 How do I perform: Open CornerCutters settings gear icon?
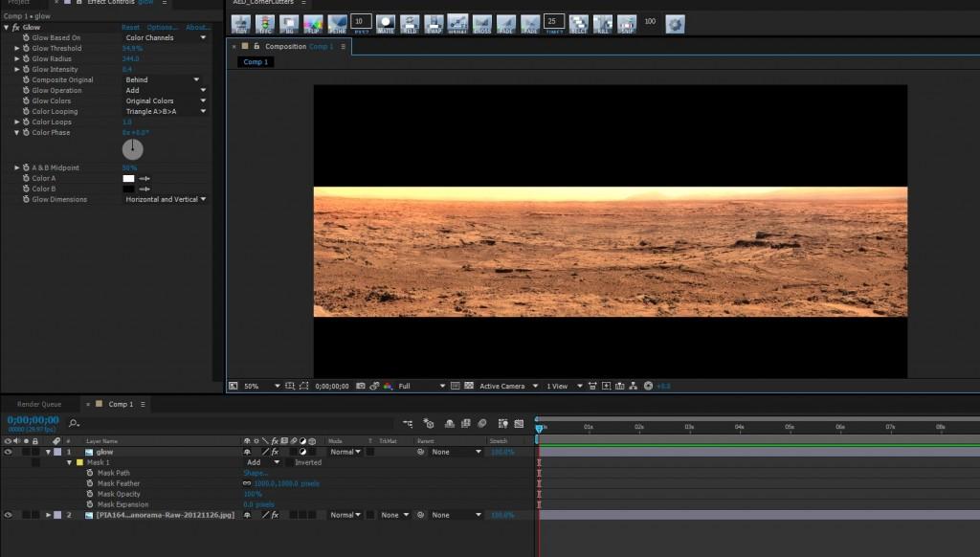(675, 24)
